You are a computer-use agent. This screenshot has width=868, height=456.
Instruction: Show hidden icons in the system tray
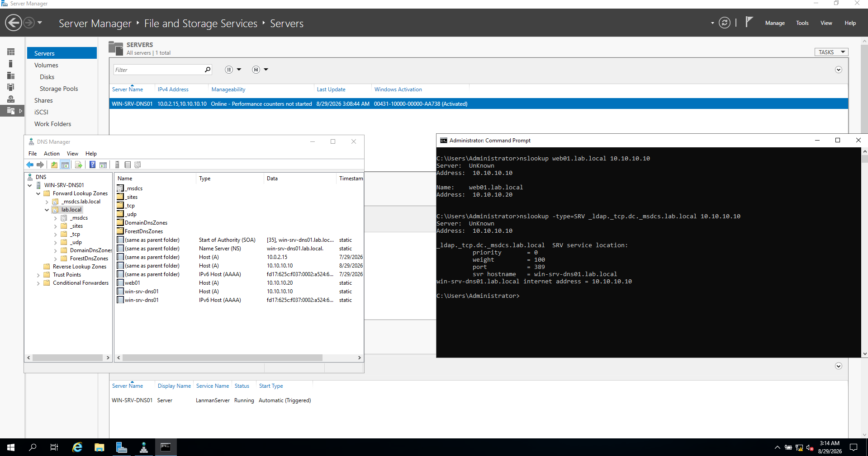(x=777, y=447)
